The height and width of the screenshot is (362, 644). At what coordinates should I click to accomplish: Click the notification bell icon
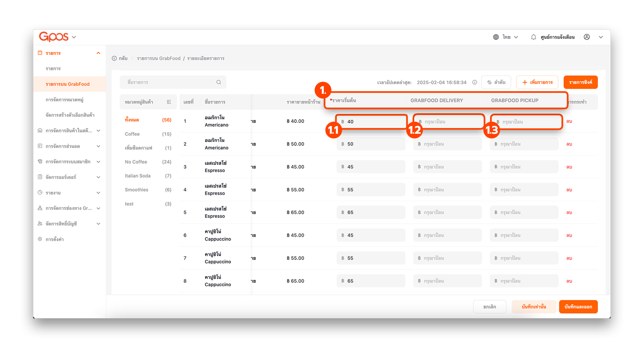point(533,37)
